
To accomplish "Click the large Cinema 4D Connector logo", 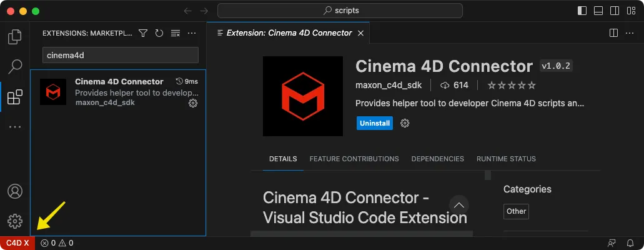I will (303, 96).
